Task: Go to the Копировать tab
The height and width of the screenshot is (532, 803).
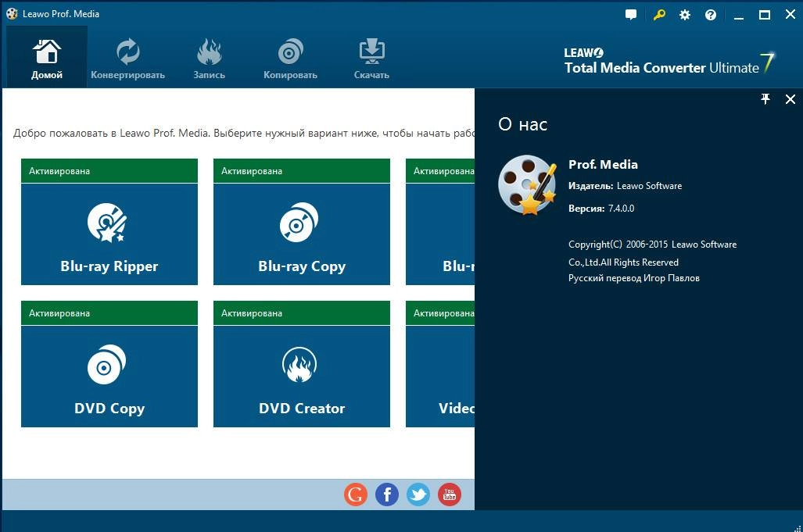Action: (x=290, y=57)
